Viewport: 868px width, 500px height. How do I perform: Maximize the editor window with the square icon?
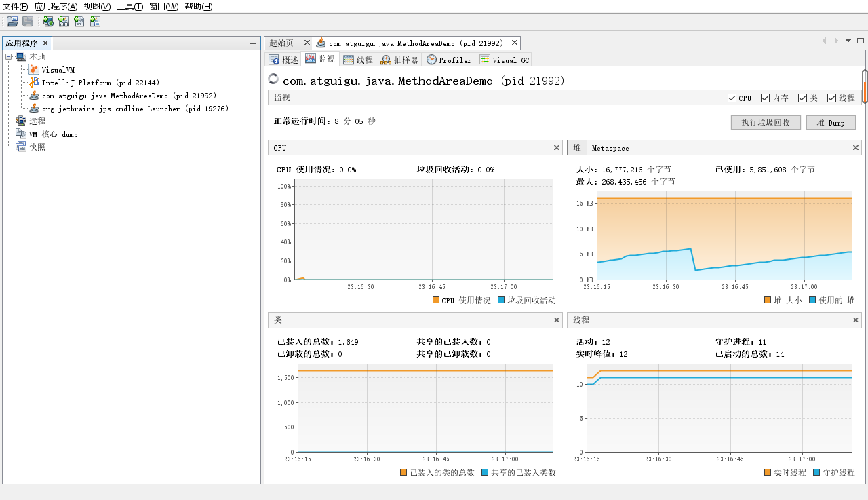click(860, 40)
